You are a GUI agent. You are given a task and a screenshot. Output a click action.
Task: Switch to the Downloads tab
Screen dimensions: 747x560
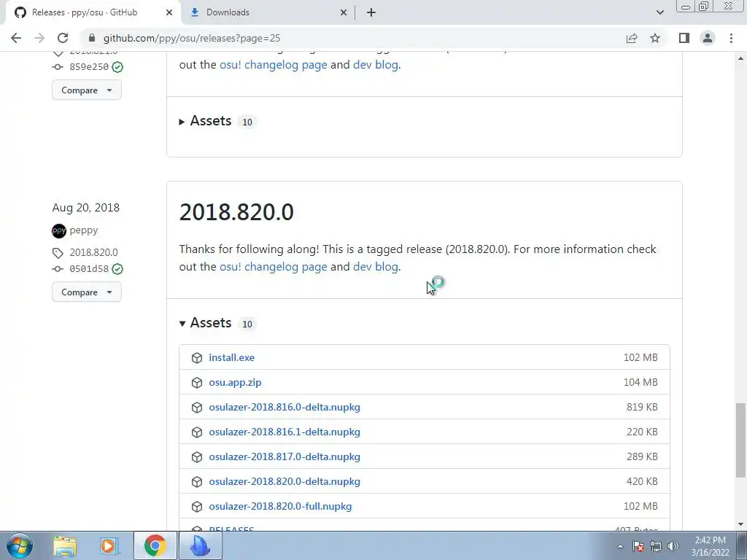click(269, 12)
